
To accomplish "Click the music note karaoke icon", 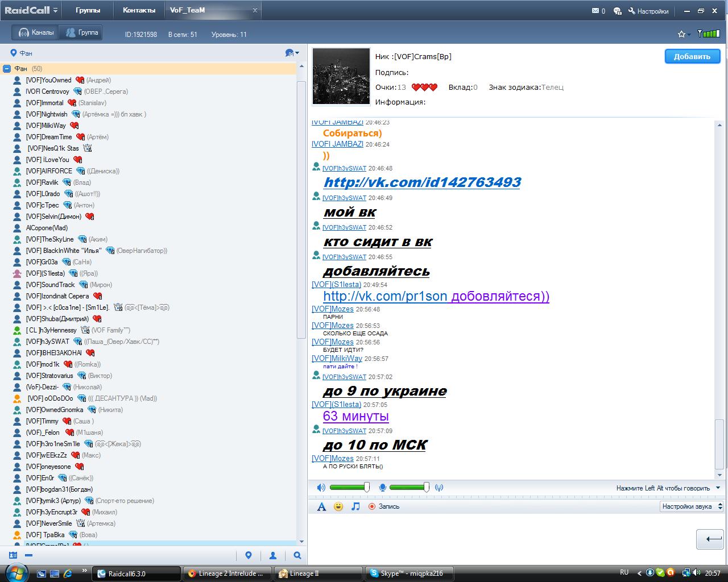I will [355, 506].
